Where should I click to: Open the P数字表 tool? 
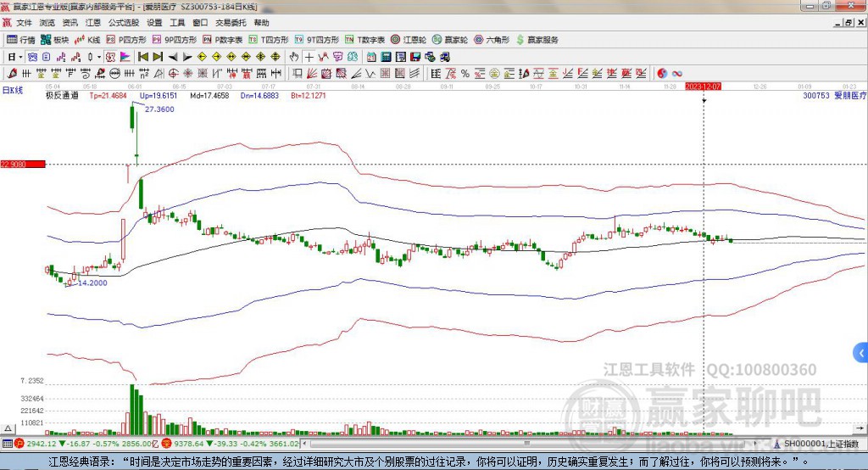(x=223, y=40)
